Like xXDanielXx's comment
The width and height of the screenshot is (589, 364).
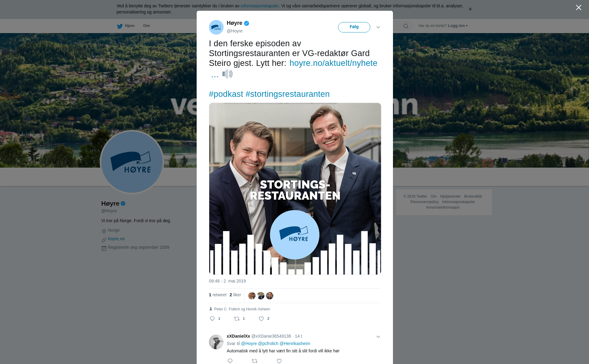click(279, 361)
